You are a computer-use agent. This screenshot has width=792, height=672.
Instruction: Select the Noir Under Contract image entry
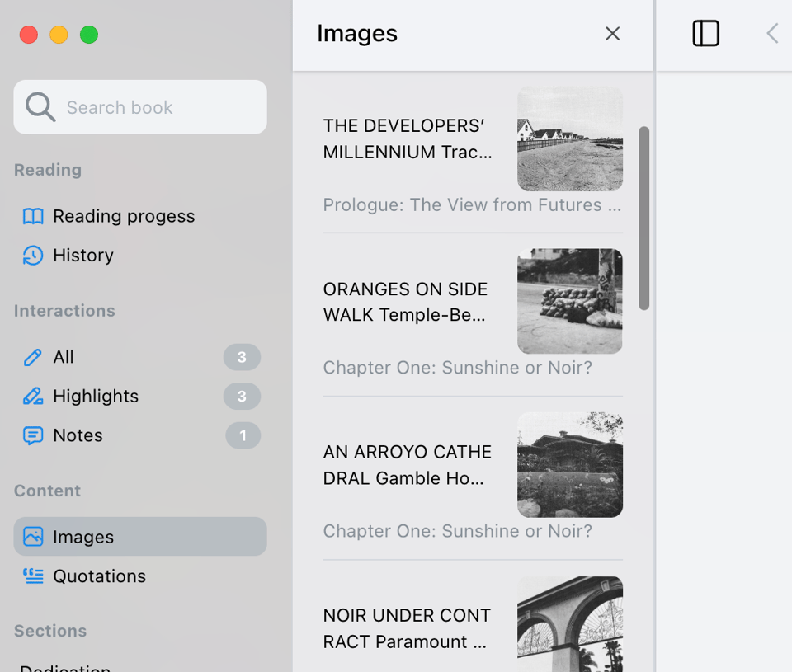pyautogui.click(x=408, y=628)
